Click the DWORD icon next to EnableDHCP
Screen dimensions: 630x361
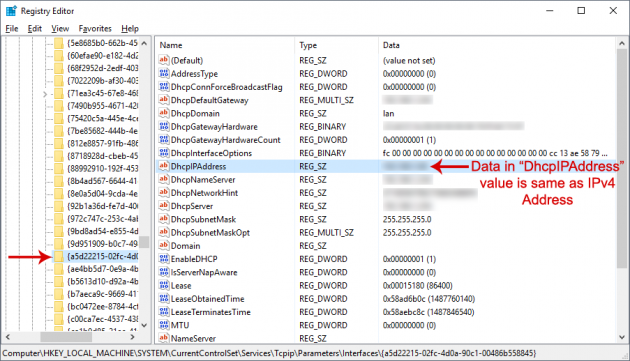(x=164, y=259)
